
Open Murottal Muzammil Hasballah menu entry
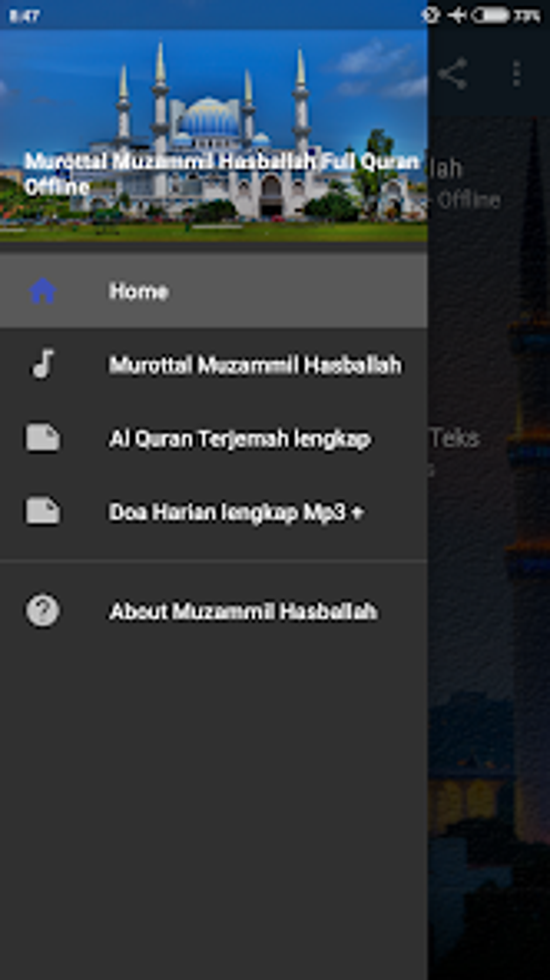255,365
